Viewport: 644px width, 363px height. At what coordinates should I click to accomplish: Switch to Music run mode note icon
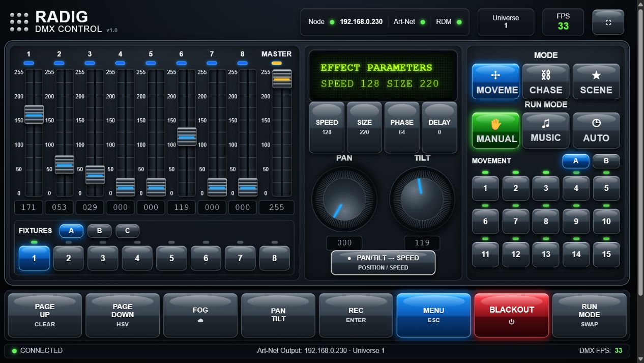(545, 130)
